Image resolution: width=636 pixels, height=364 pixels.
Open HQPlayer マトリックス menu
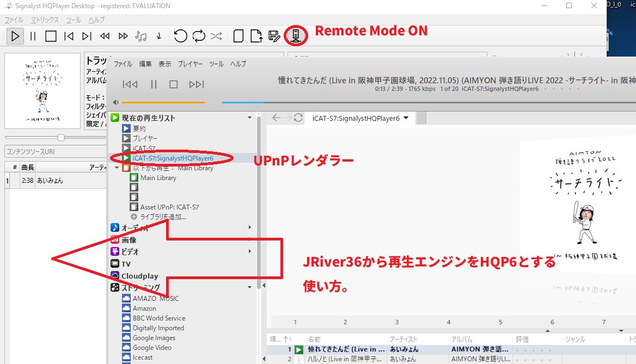click(x=45, y=20)
